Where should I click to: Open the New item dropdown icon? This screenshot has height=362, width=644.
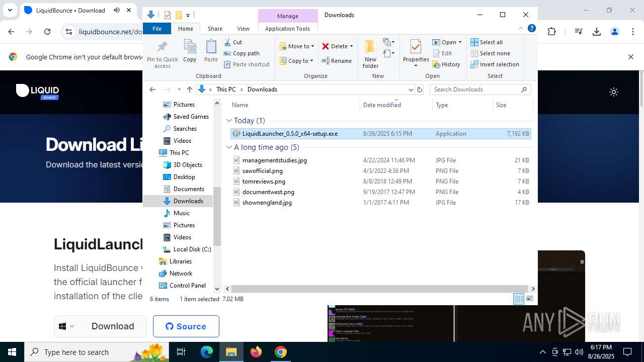[x=388, y=42]
